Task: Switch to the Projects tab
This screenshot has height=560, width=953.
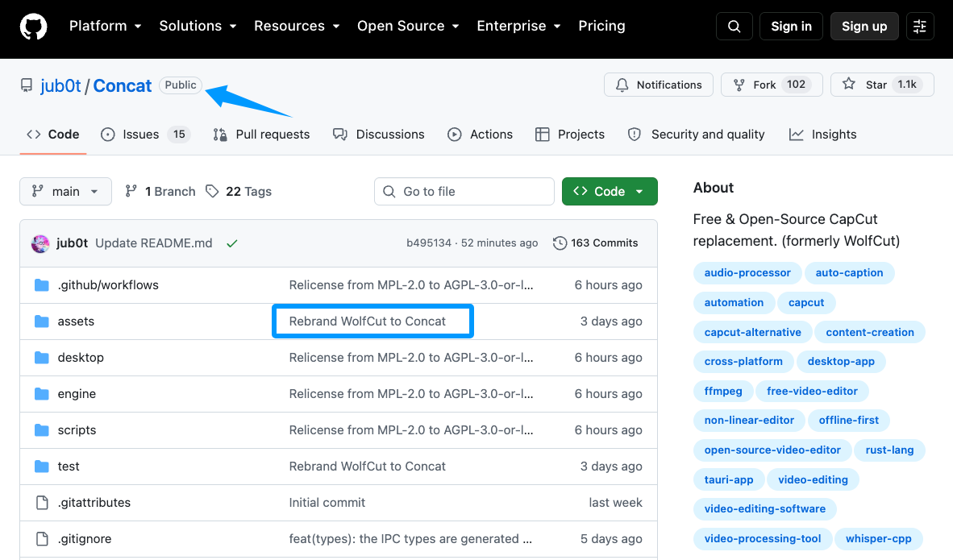Action: [570, 135]
